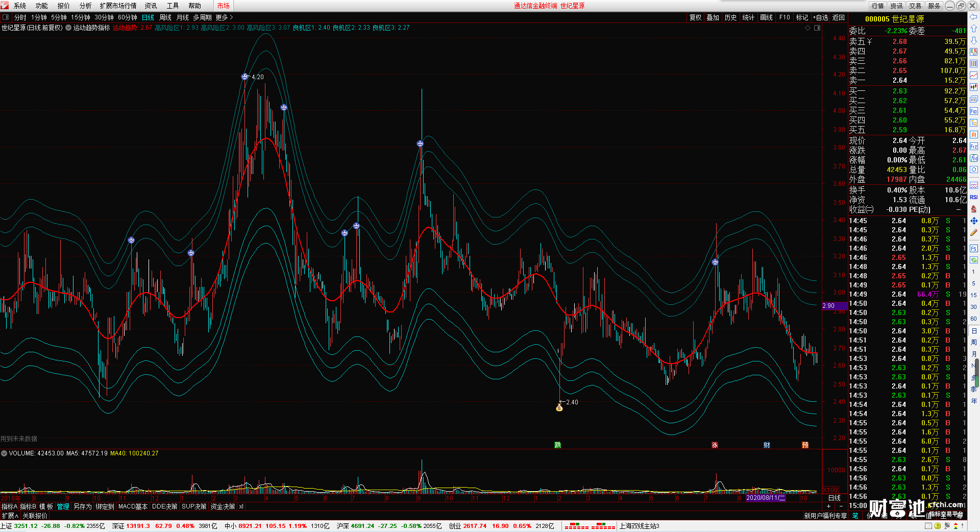Expand the 更多 periods list
Image resolution: width=980 pixels, height=532 pixels.
point(224,17)
